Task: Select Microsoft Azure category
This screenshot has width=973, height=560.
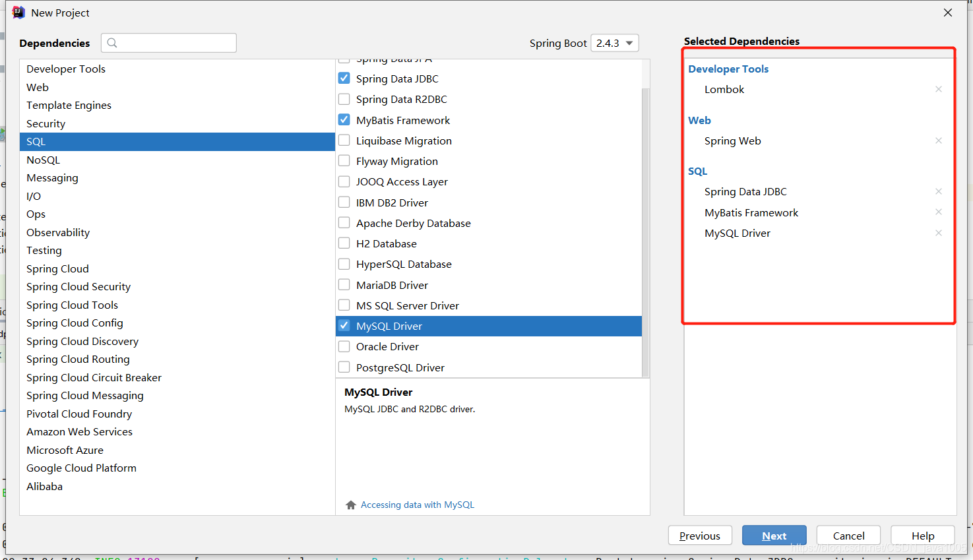Action: [177, 450]
